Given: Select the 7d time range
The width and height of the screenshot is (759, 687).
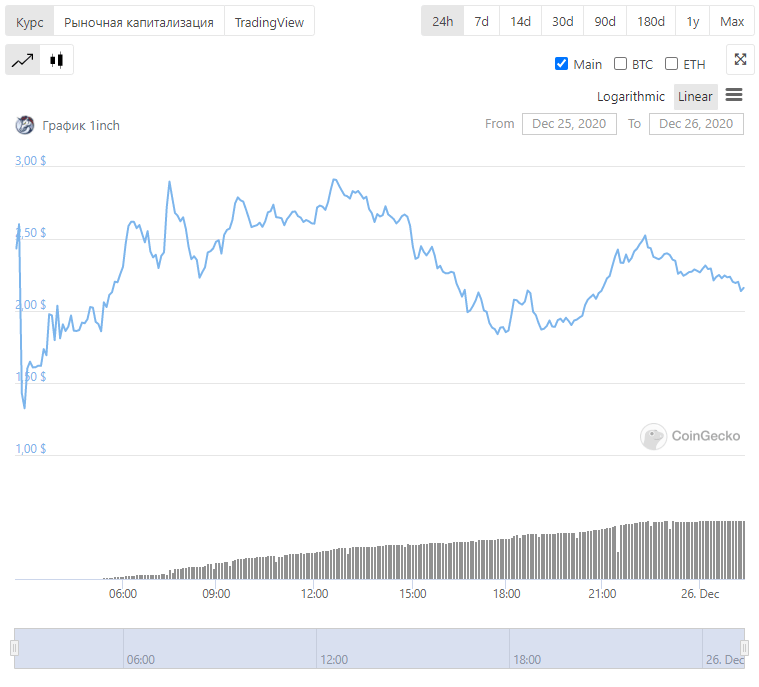Looking at the screenshot, I should pos(482,21).
